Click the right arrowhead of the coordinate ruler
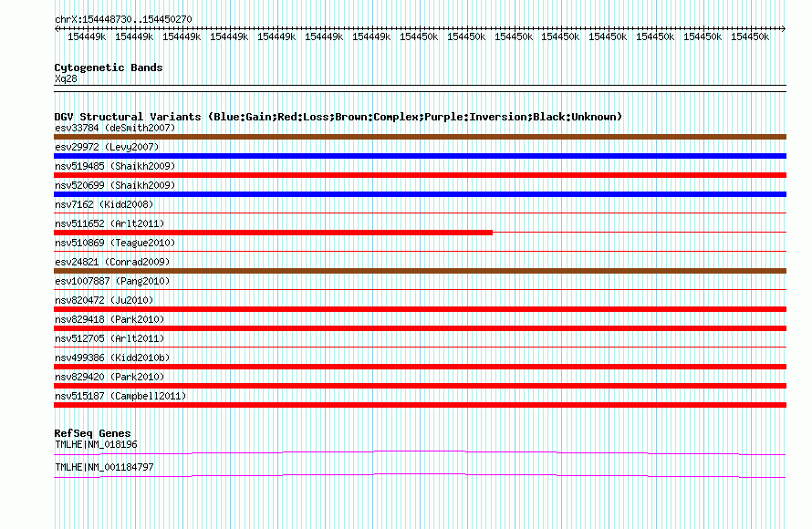This screenshot has height=529, width=812. [784, 29]
